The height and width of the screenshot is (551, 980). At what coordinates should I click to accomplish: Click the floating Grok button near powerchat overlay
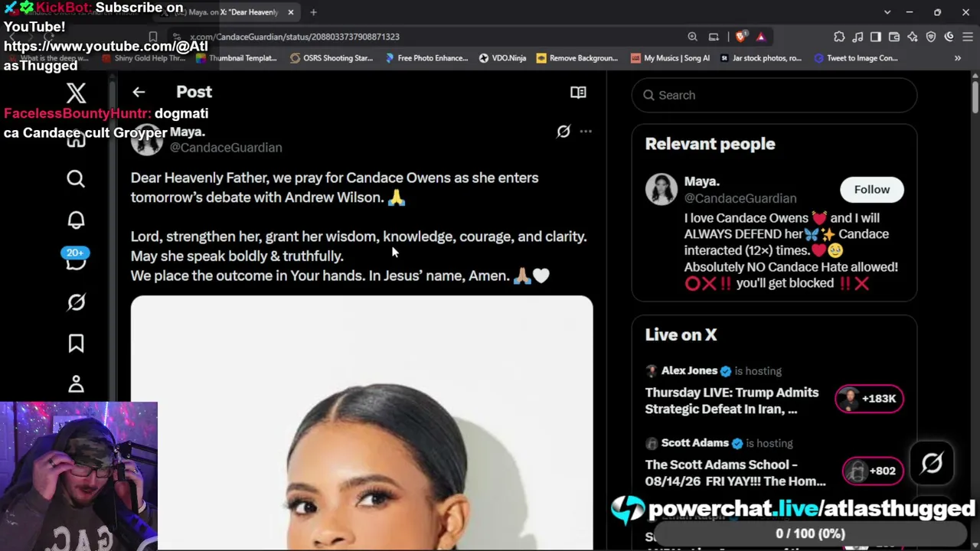point(932,463)
